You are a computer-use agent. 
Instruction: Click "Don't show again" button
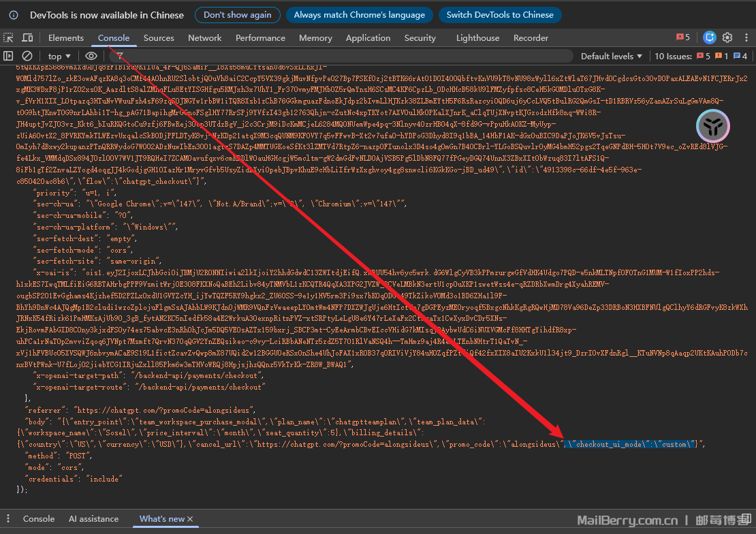click(237, 15)
